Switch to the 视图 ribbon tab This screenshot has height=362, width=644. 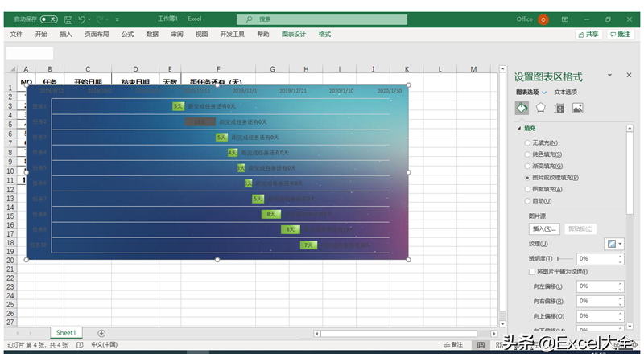pyautogui.click(x=201, y=34)
